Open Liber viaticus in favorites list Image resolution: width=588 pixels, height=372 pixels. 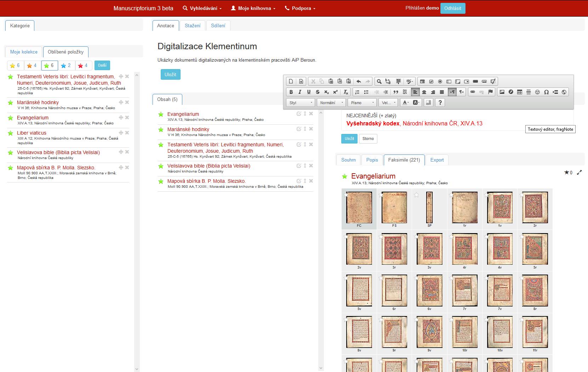32,133
